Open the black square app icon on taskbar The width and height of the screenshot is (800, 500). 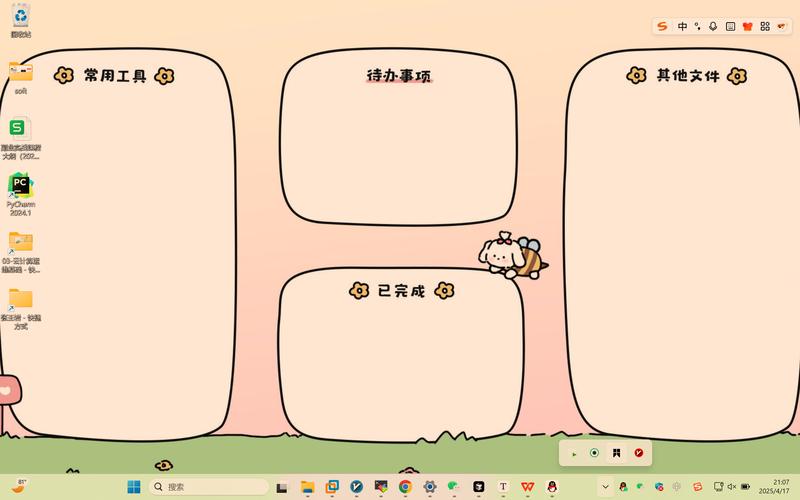point(479,487)
